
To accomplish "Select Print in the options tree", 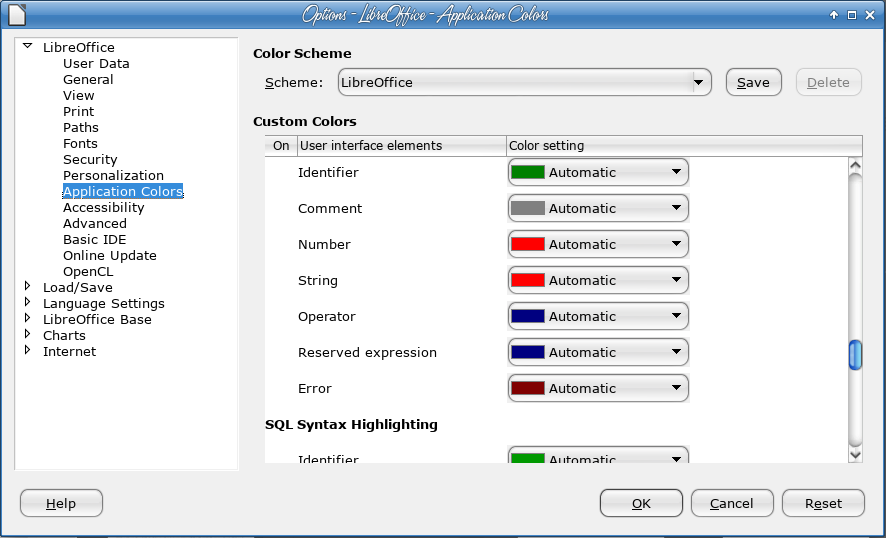I will click(79, 111).
